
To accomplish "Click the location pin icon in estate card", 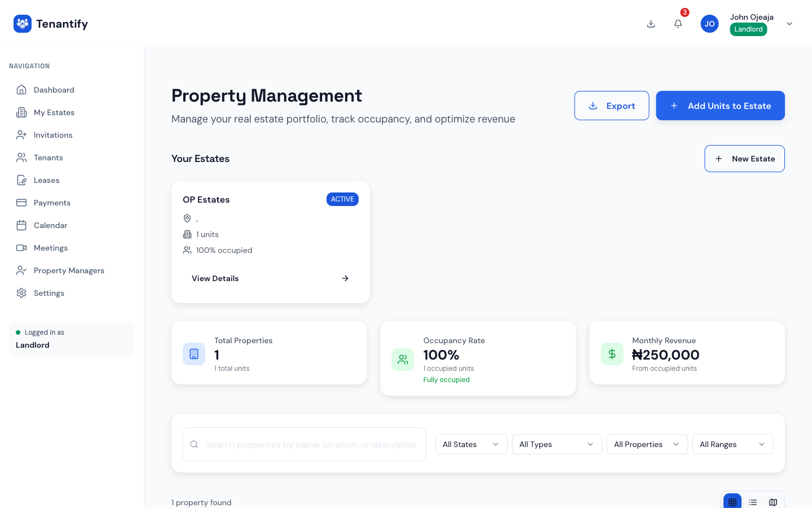I will tap(187, 218).
